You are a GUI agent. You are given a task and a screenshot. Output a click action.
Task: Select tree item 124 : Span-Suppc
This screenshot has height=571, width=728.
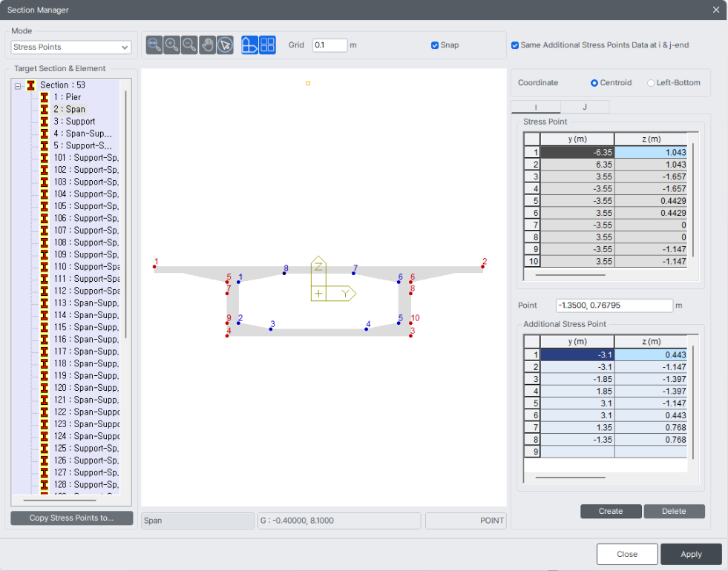(x=86, y=435)
